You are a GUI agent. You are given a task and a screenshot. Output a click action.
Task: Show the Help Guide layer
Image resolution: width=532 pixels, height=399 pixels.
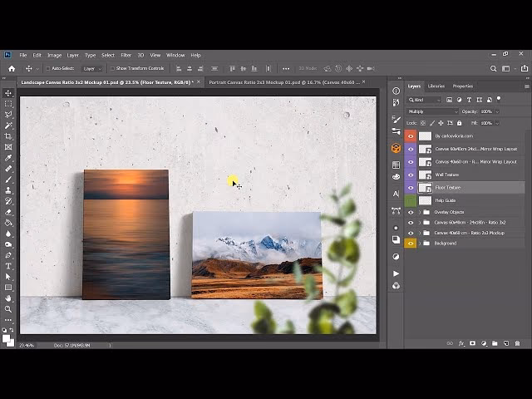pyautogui.click(x=411, y=200)
